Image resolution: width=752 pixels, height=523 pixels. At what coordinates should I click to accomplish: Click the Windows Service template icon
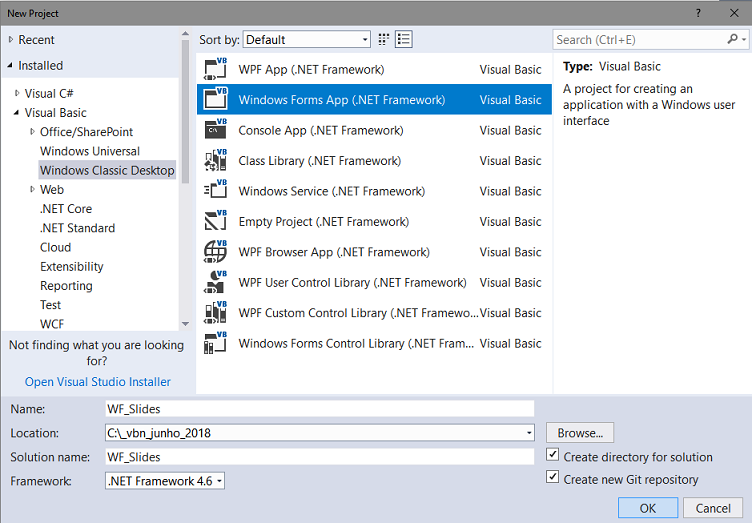pyautogui.click(x=215, y=191)
